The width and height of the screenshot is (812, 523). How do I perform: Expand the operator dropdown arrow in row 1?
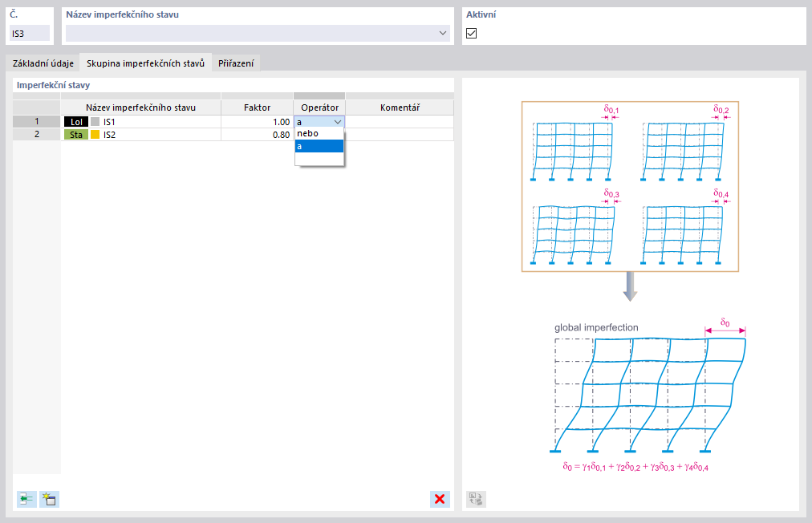coord(338,122)
